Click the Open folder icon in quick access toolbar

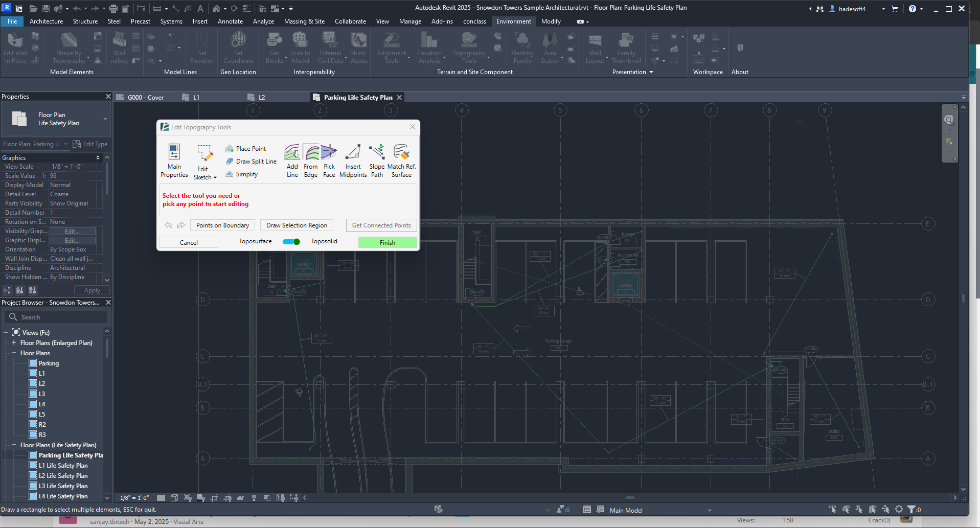(x=33, y=9)
